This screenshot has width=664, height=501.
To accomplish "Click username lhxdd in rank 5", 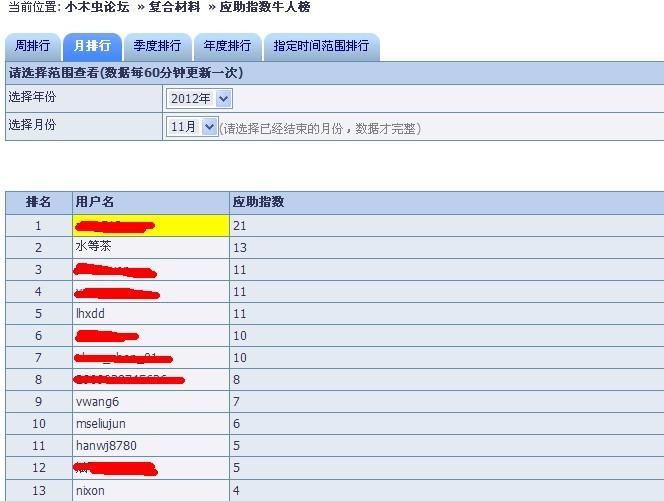I will pos(90,313).
